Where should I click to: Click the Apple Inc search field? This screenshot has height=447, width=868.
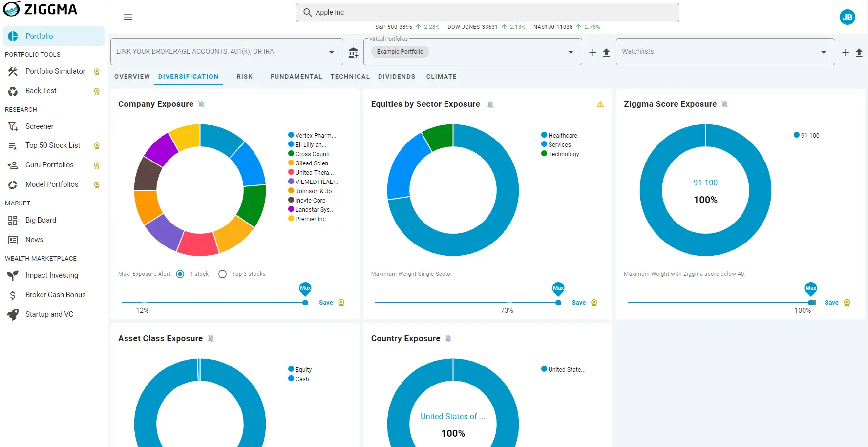(487, 13)
